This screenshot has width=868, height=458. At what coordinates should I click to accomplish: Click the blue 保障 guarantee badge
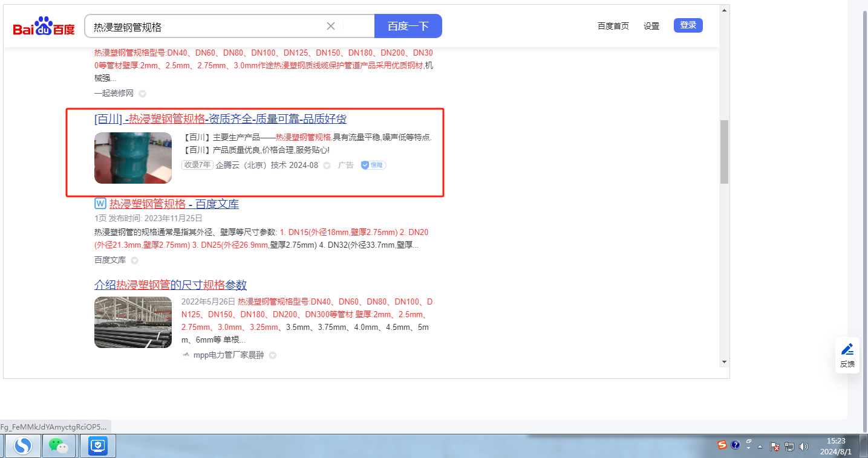(373, 165)
